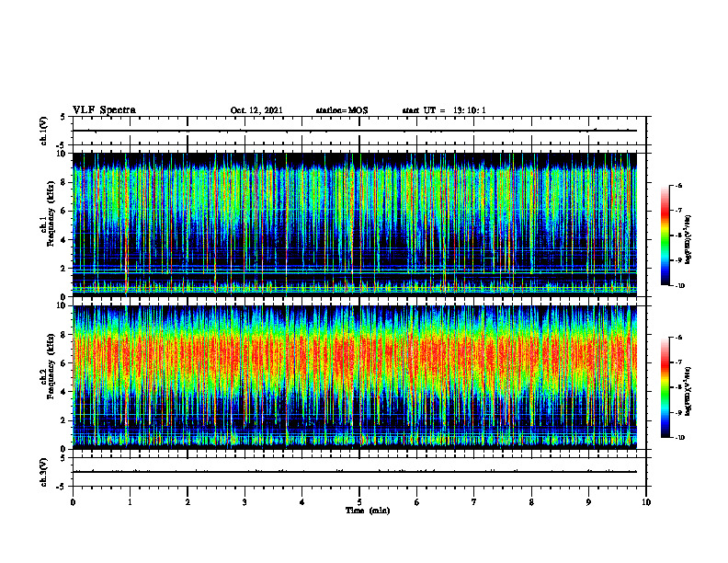The height and width of the screenshot is (563, 728).
Task: Click the "4" kHz tick of ch.2 spectrogram
Action: coord(64,392)
